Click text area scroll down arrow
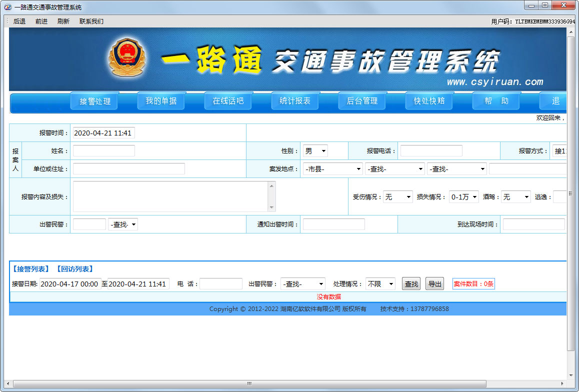This screenshot has height=392, width=579. (272, 207)
